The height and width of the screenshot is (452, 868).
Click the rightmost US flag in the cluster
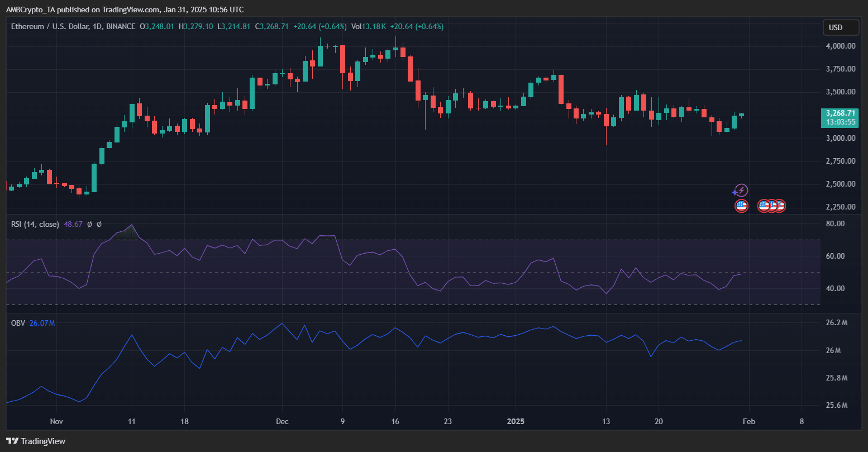pyautogui.click(x=779, y=206)
